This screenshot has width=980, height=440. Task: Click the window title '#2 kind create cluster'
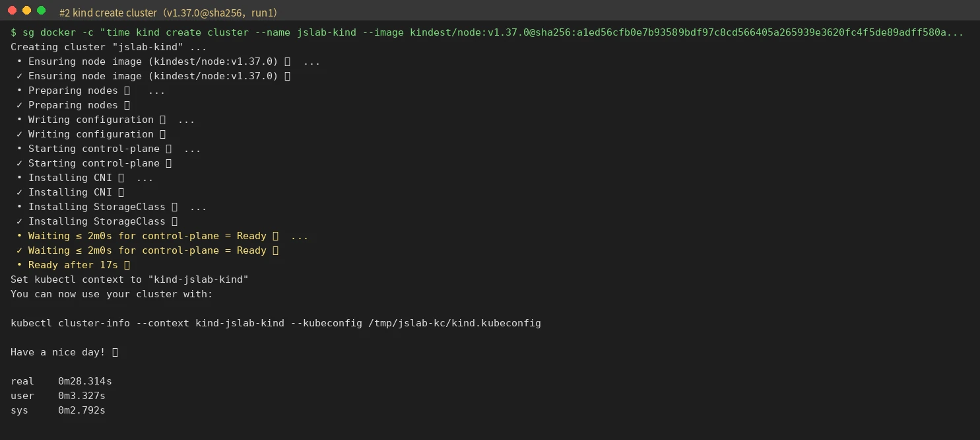pyautogui.click(x=168, y=13)
